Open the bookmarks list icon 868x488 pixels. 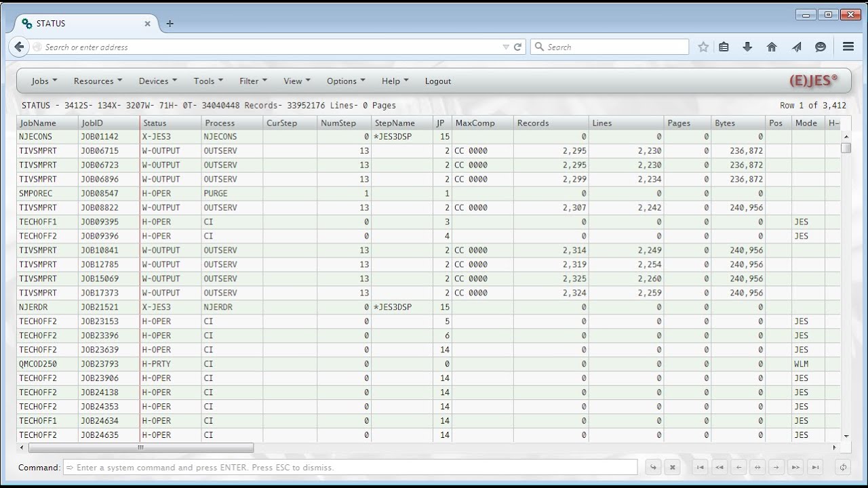pyautogui.click(x=724, y=47)
